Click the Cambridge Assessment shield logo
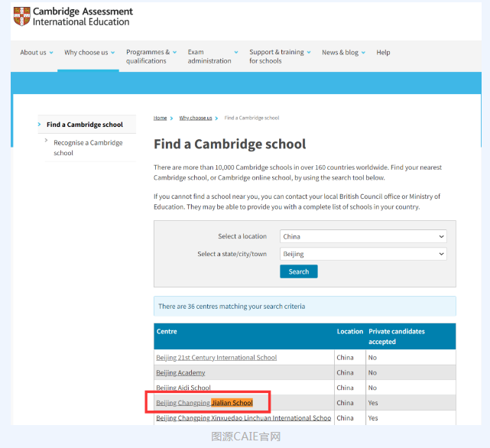The image size is (490, 448). coord(21,16)
